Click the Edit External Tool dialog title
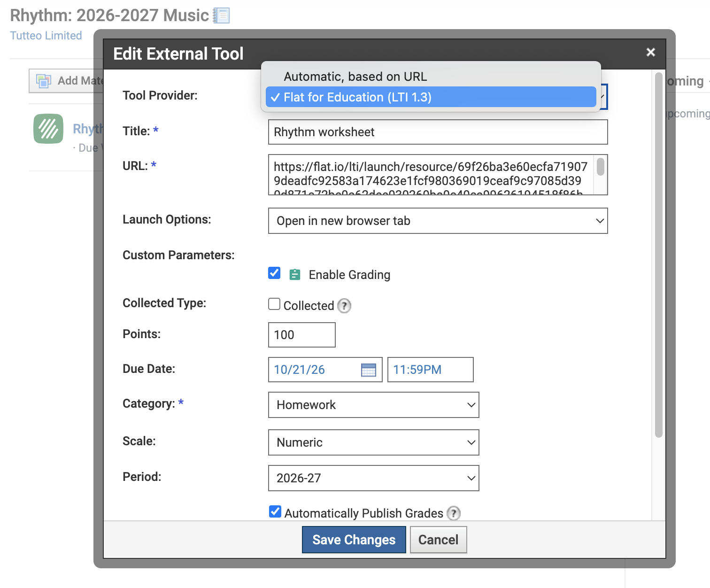Image resolution: width=710 pixels, height=588 pixels. (178, 54)
